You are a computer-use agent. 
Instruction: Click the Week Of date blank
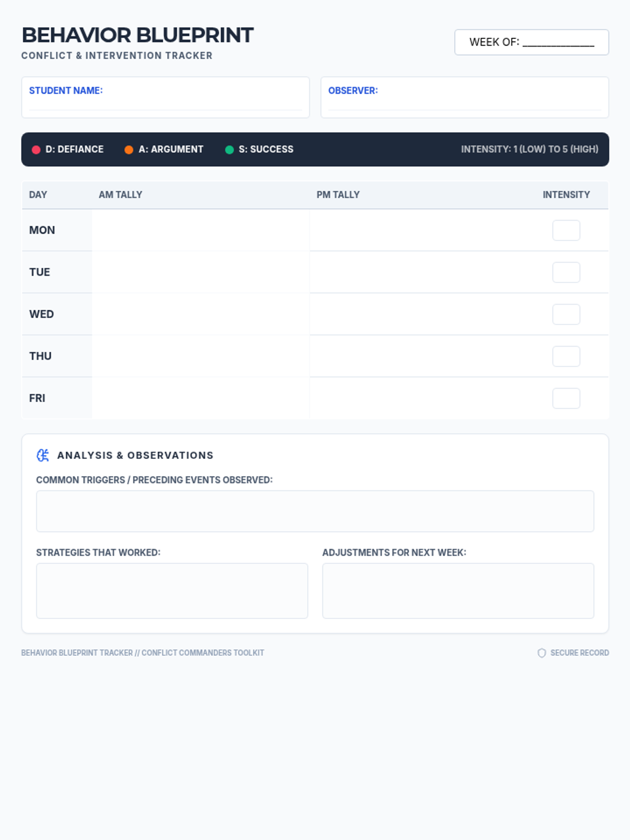pos(558,43)
